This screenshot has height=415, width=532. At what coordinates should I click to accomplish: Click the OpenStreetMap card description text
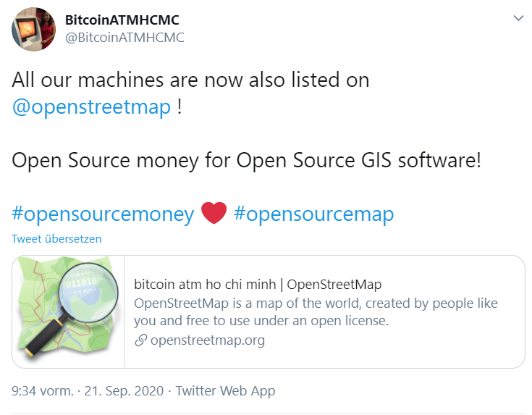click(316, 311)
